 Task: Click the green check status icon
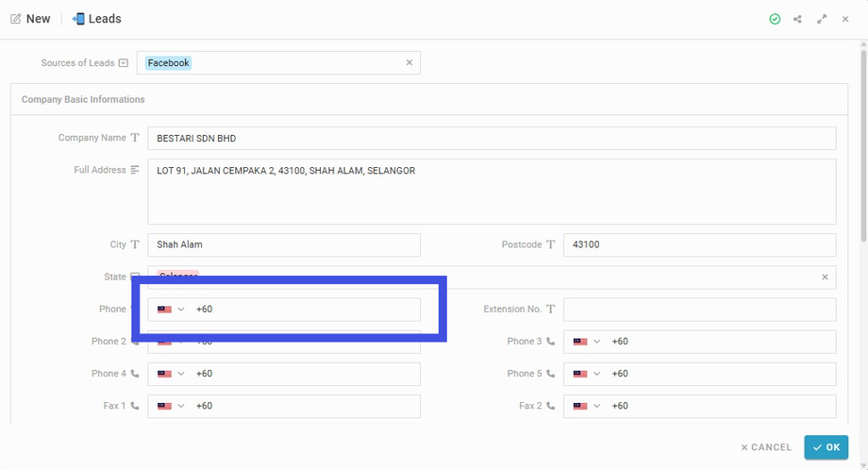pos(775,19)
